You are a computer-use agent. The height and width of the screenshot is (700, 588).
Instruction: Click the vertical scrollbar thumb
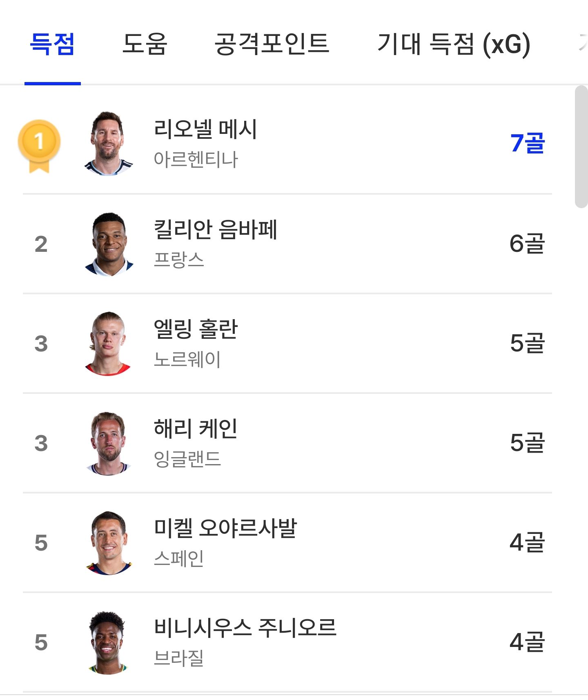[x=581, y=147]
